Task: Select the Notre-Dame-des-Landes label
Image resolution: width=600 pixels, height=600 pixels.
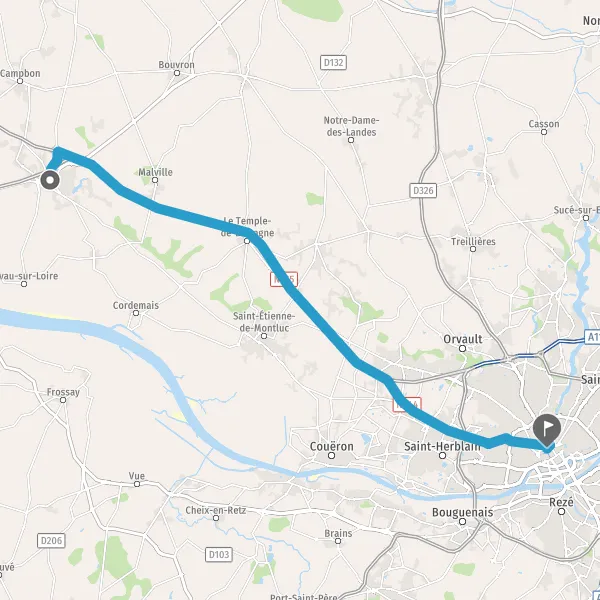Action: tap(351, 126)
